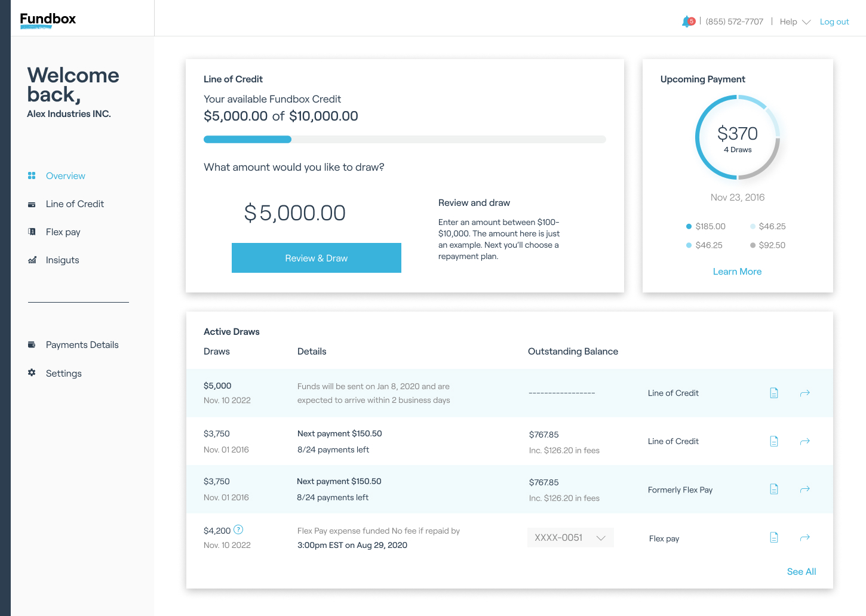Click the $370 upcoming payment donut chart
The width and height of the screenshot is (866, 616).
tap(738, 137)
